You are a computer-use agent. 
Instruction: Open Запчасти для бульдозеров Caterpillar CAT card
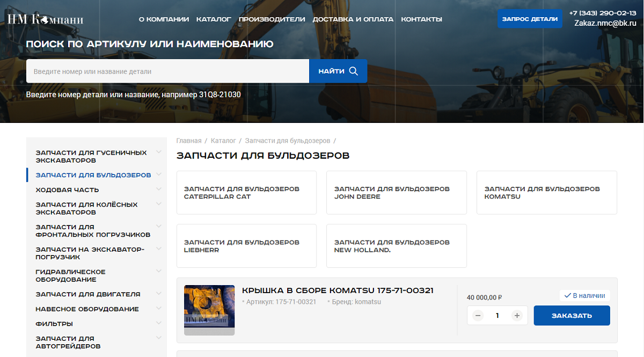click(x=246, y=193)
